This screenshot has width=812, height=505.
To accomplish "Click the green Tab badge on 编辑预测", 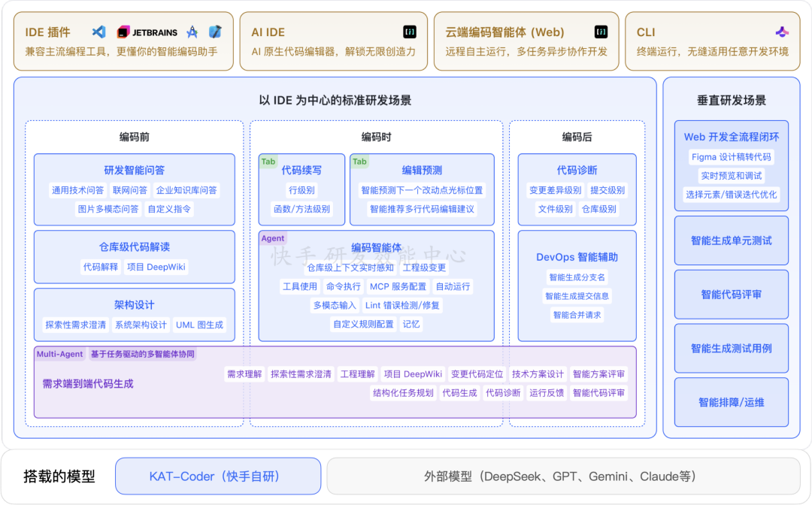I will (x=359, y=162).
